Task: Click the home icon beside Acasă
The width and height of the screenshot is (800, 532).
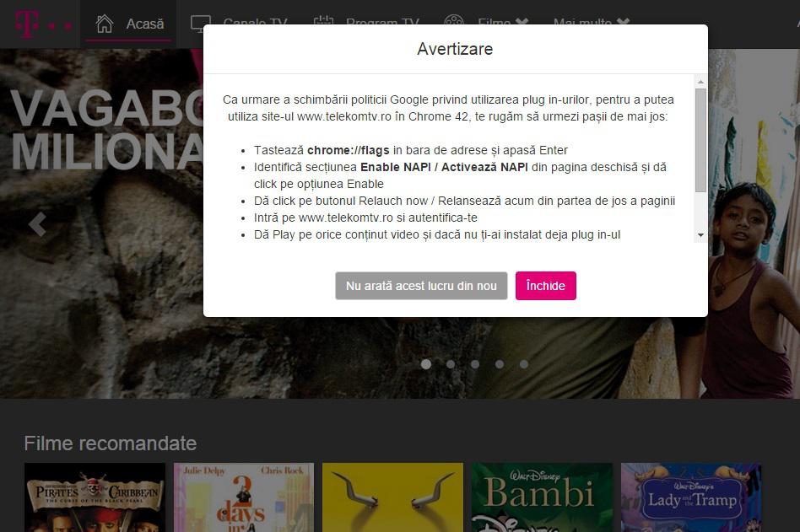Action: tap(105, 23)
